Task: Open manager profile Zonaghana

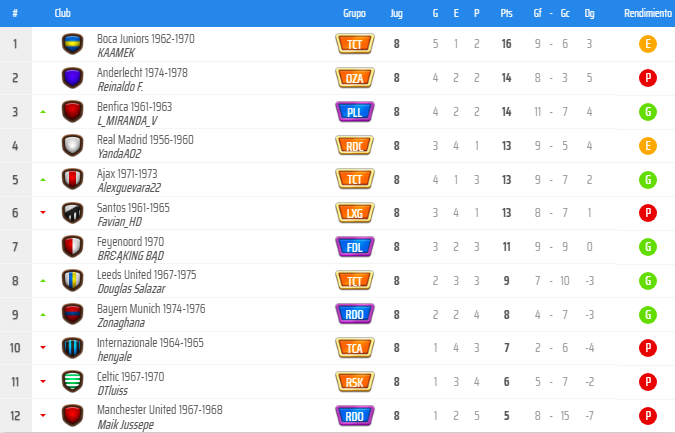Action: click(x=121, y=323)
